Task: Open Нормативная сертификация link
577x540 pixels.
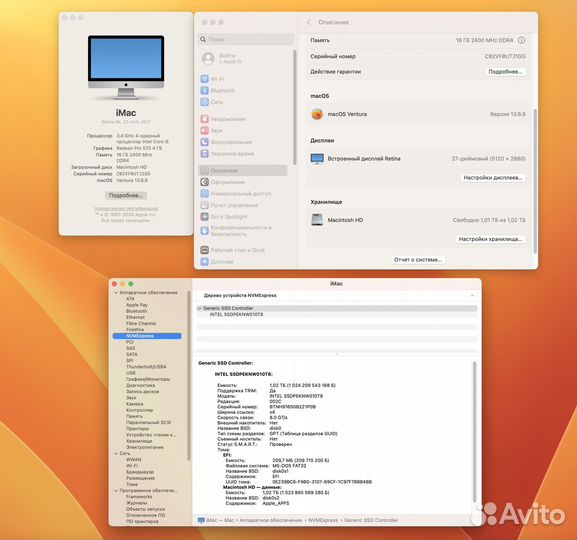Action: [x=126, y=208]
